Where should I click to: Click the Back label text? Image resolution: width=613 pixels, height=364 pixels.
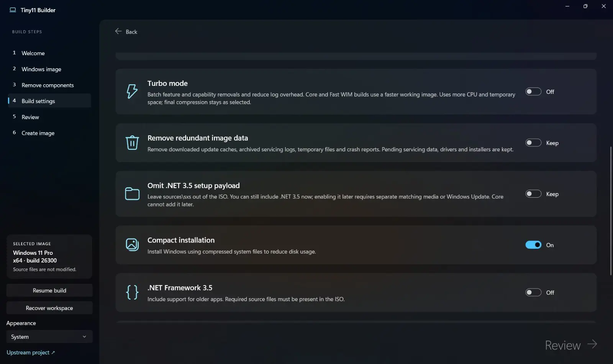131,32
